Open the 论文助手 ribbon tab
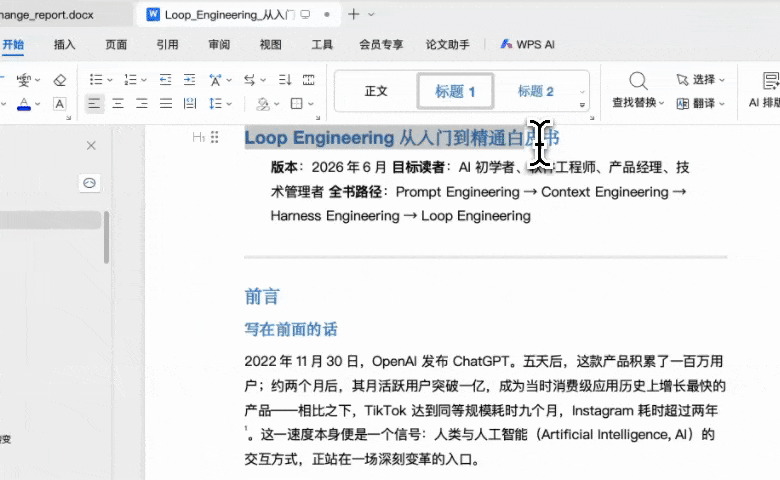 click(448, 44)
